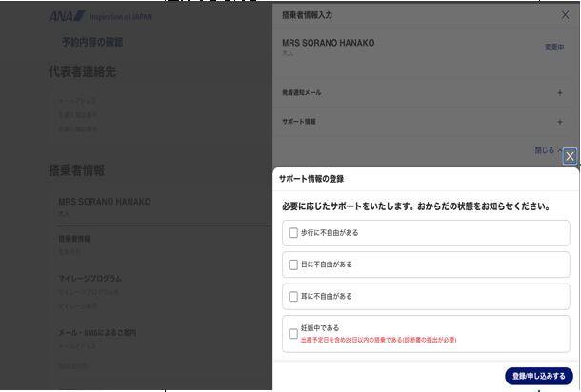
Task: Close the 搭乗者情報入力 panel with the X
Action: point(564,16)
